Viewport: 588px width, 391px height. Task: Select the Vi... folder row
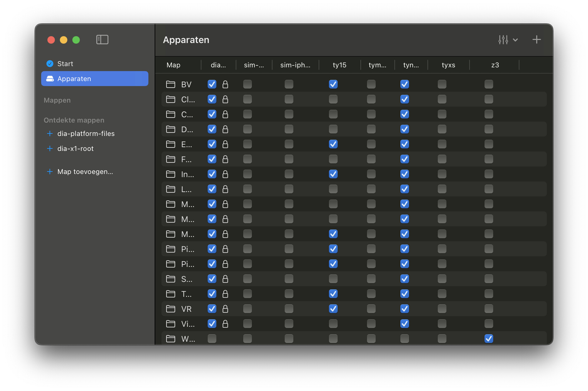click(x=354, y=324)
